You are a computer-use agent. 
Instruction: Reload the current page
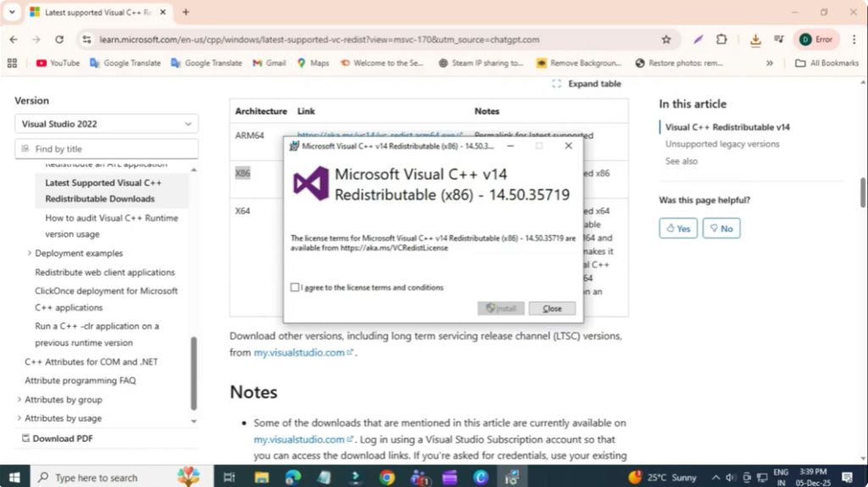click(59, 39)
